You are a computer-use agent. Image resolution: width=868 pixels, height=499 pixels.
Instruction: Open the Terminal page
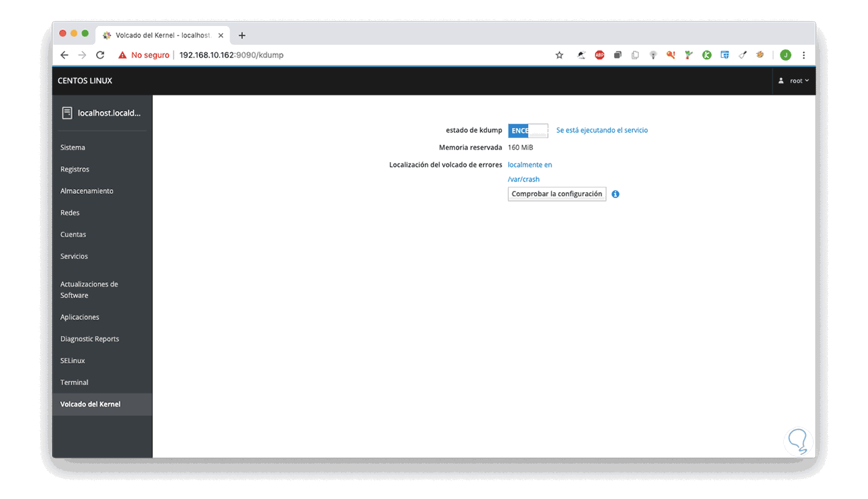click(102, 383)
